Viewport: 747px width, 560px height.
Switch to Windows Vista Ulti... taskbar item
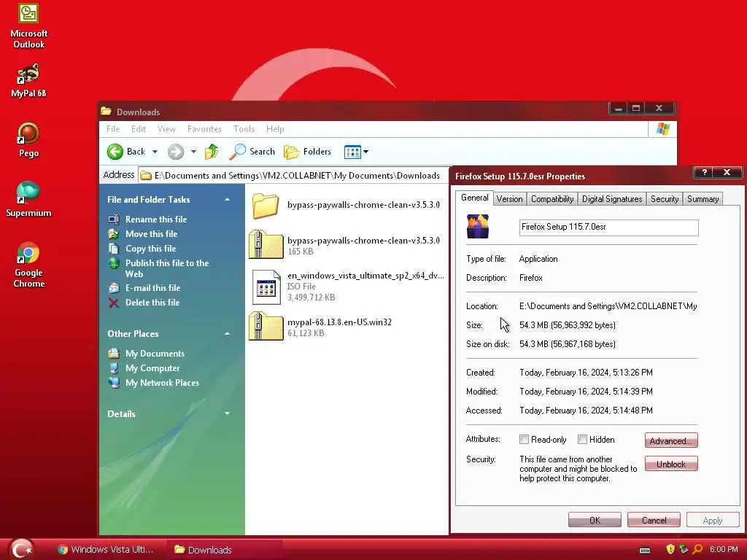106,550
